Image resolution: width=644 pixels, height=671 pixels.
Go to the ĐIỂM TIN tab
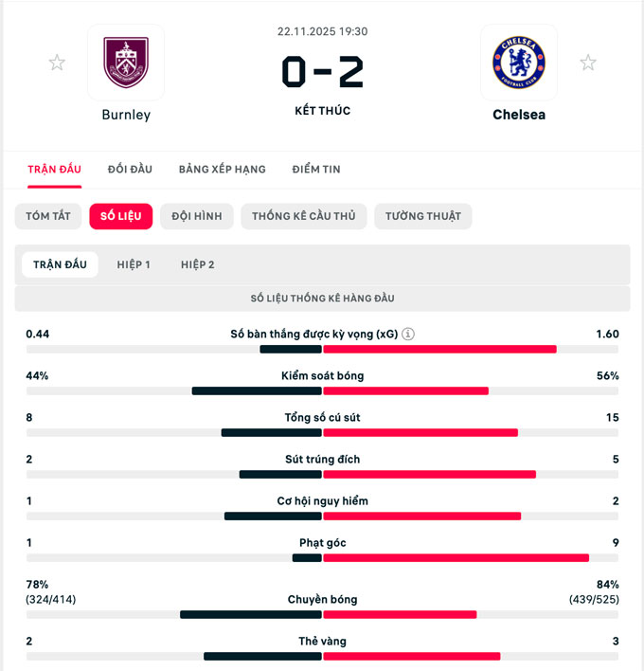(316, 169)
